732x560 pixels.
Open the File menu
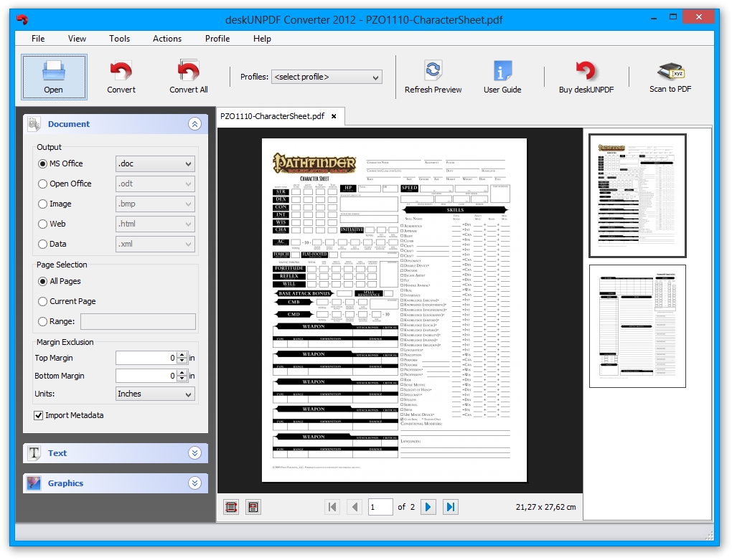pyautogui.click(x=38, y=39)
